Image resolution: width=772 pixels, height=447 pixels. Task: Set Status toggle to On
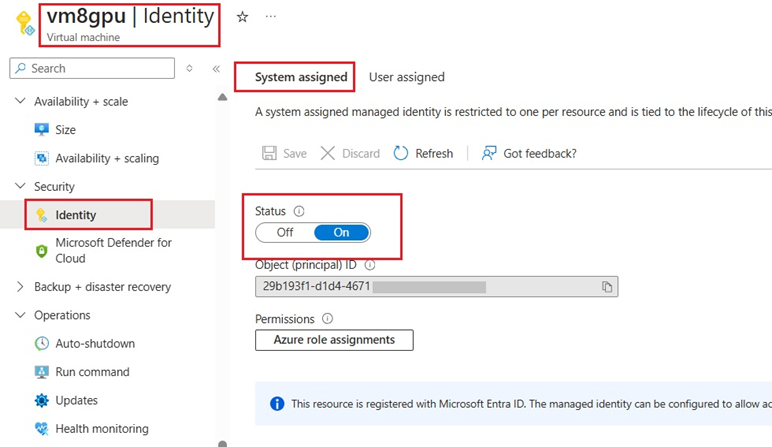pyautogui.click(x=342, y=232)
